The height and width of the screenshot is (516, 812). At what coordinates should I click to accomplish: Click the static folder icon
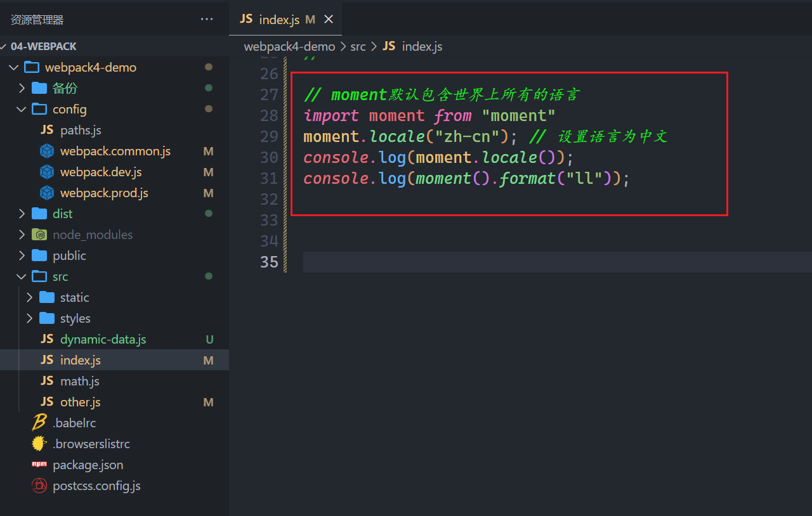pyautogui.click(x=47, y=297)
